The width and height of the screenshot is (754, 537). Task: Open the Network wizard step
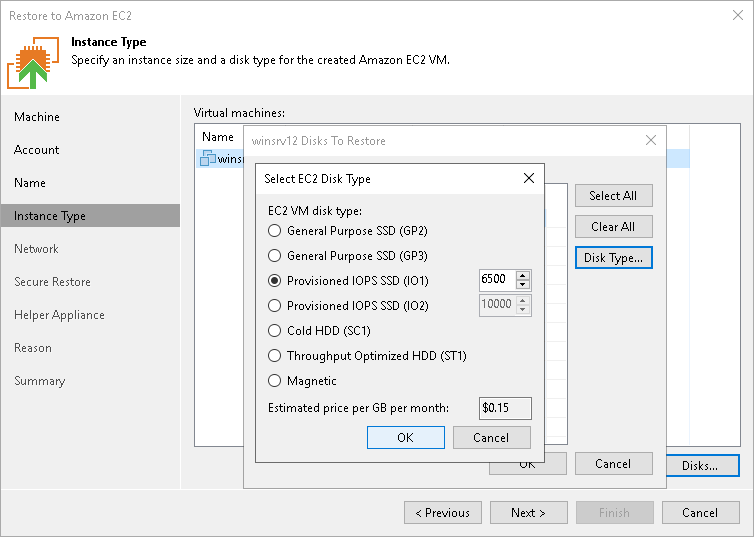pos(36,249)
